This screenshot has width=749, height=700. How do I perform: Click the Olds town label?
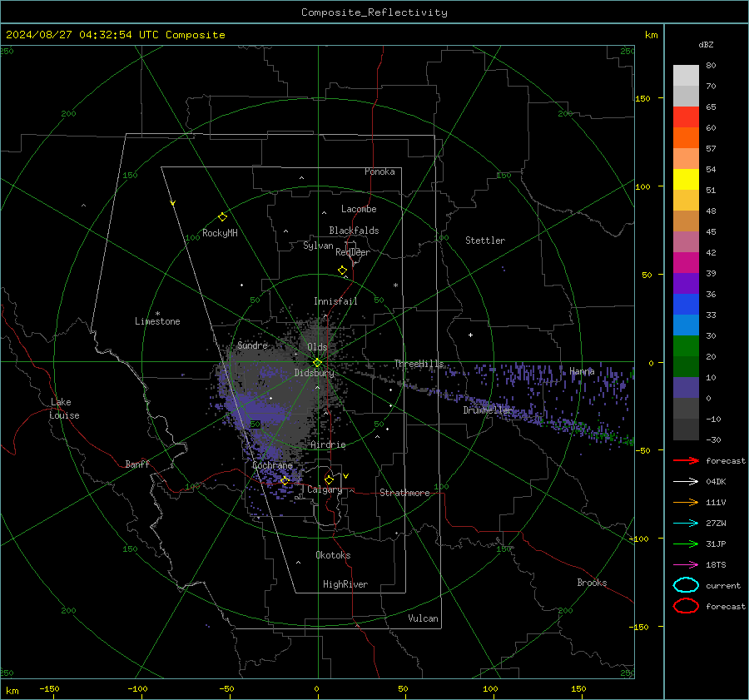[317, 347]
